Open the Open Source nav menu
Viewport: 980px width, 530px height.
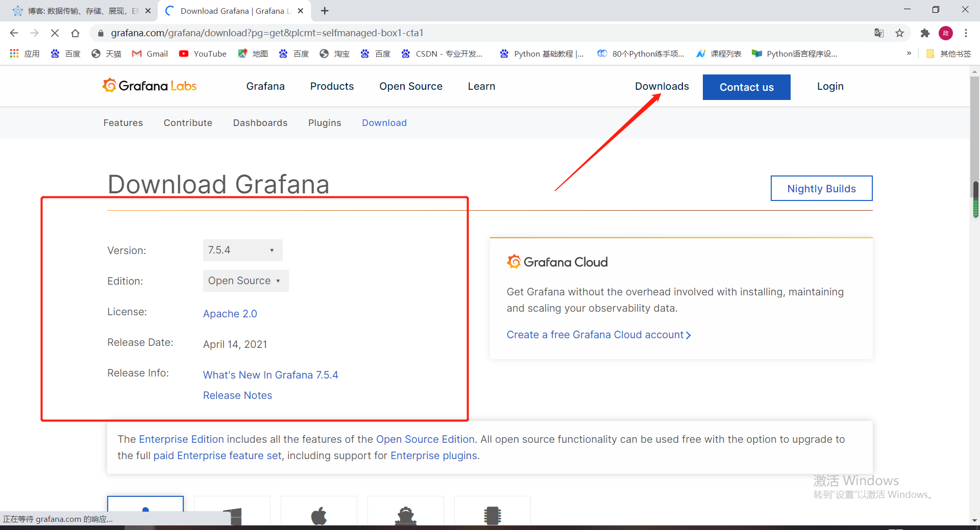click(x=411, y=86)
